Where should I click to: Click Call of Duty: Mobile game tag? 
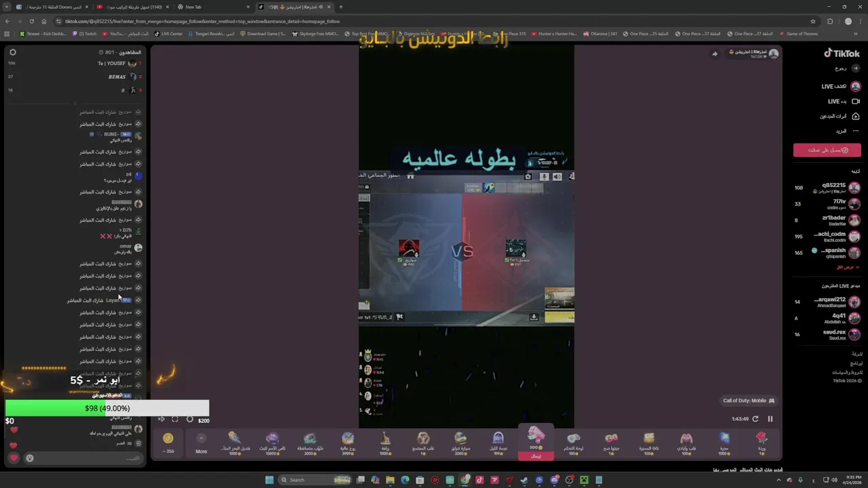[x=749, y=401]
